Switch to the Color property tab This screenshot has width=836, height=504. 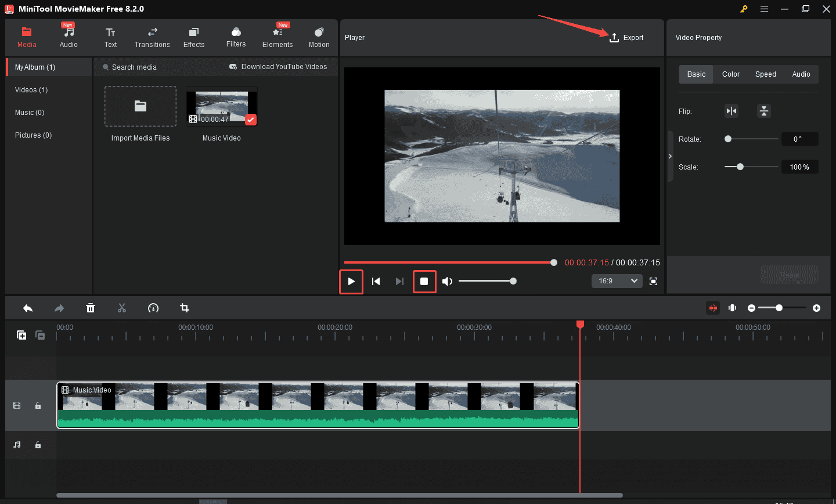(x=731, y=74)
